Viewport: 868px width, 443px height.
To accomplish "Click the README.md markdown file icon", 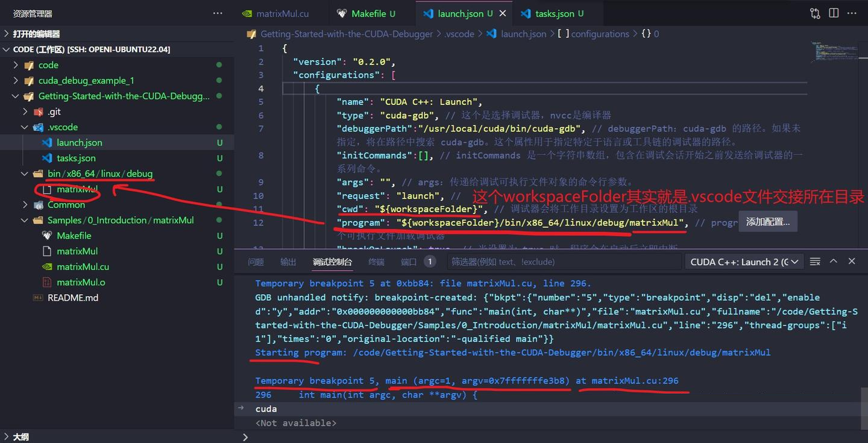I will [39, 298].
